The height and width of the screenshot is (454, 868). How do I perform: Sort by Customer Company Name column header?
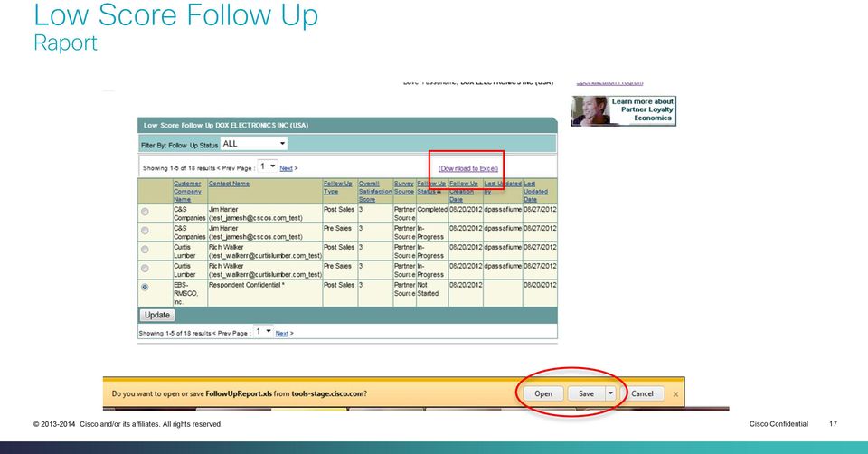pyautogui.click(x=187, y=191)
